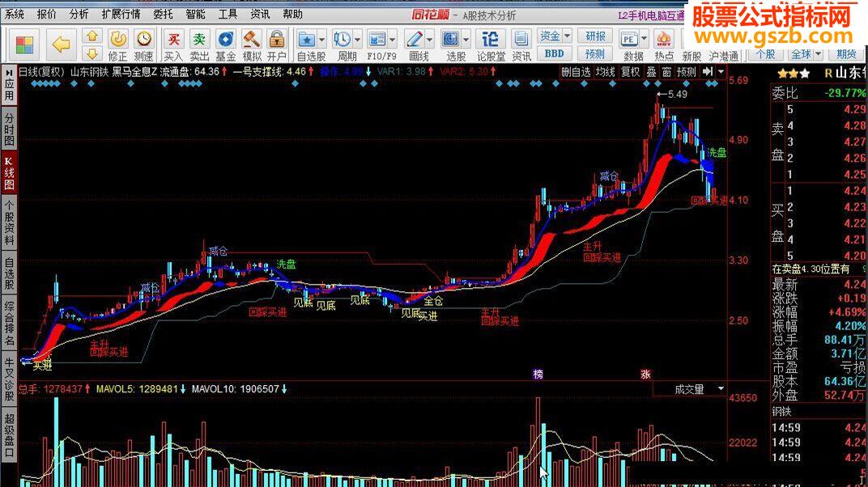Toggle the 叠 overlay button
868x487 pixels.
click(x=651, y=72)
